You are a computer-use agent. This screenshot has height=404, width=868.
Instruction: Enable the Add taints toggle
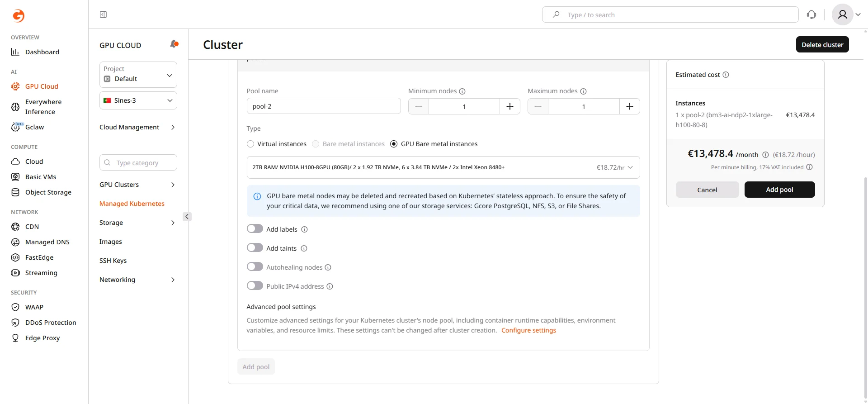coord(255,248)
